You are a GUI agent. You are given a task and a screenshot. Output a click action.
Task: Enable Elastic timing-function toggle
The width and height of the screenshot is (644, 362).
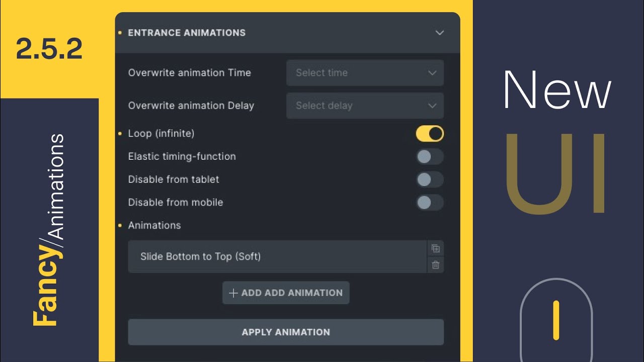pos(430,156)
